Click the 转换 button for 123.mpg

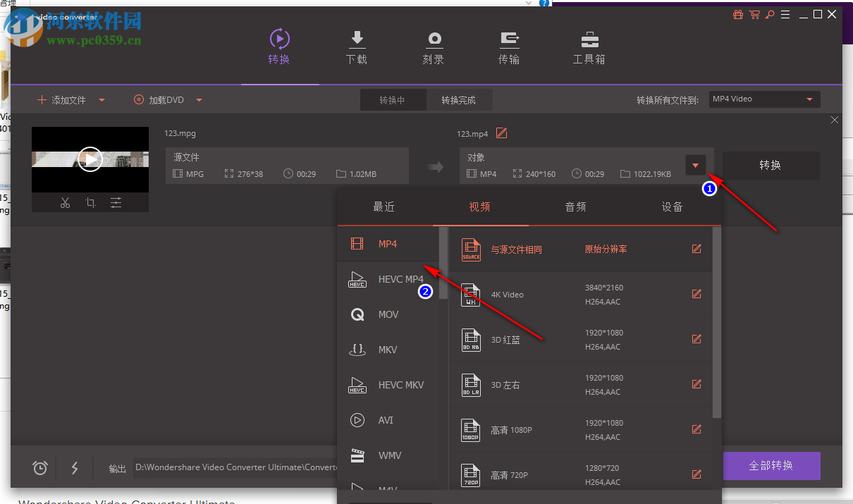point(771,165)
